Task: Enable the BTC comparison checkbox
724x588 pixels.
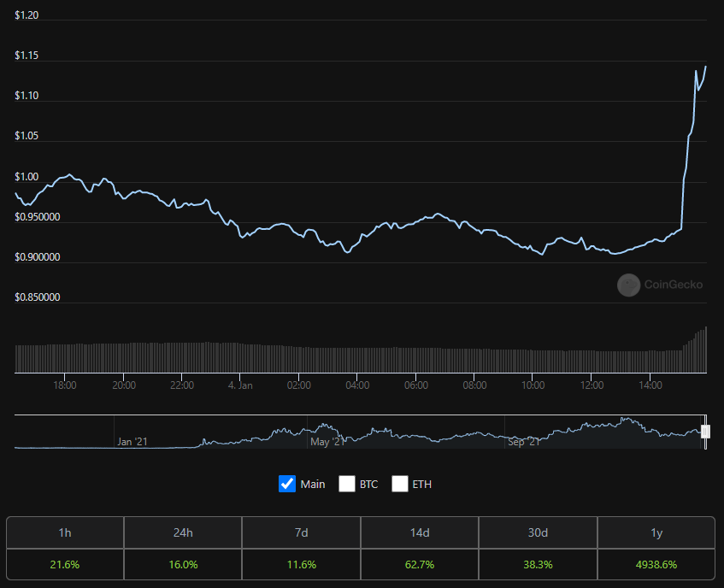Action: click(347, 484)
